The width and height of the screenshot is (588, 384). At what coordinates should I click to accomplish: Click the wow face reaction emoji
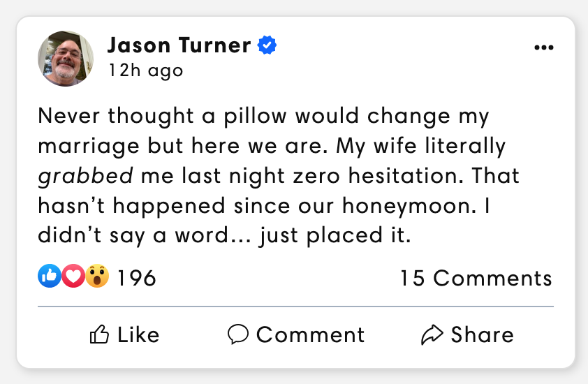97,277
